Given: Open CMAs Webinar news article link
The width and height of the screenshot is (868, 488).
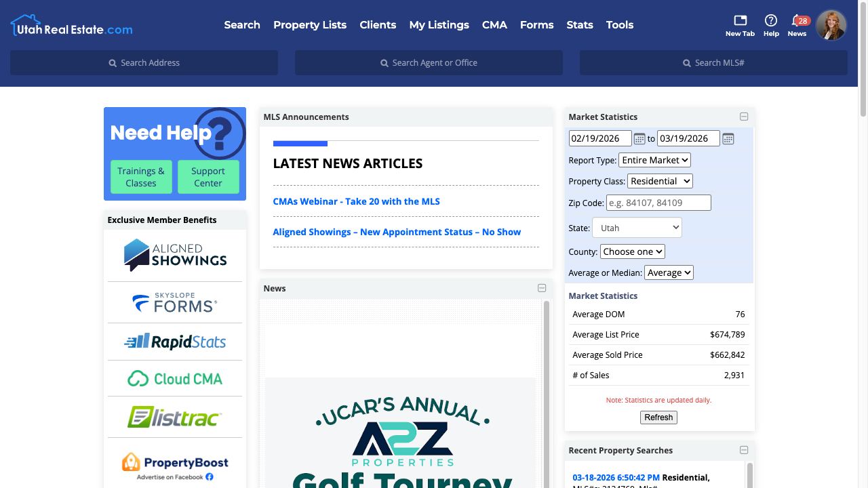Looking at the screenshot, I should 356,201.
